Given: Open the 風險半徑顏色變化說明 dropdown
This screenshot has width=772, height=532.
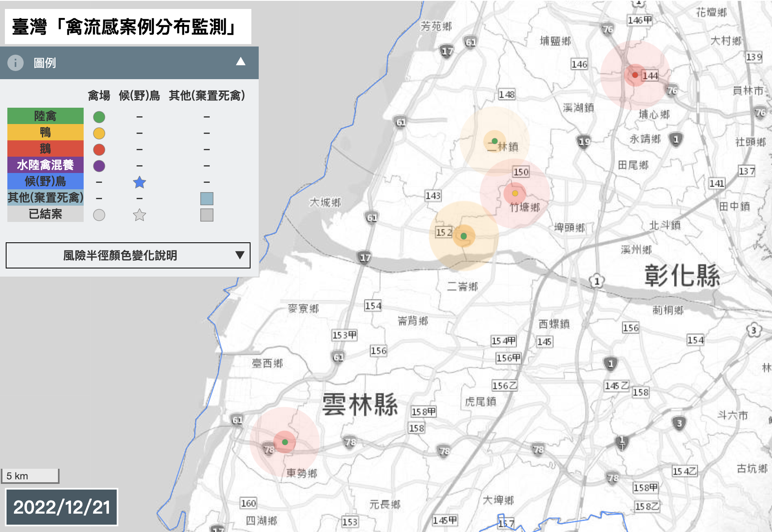Looking at the screenshot, I should click(128, 255).
